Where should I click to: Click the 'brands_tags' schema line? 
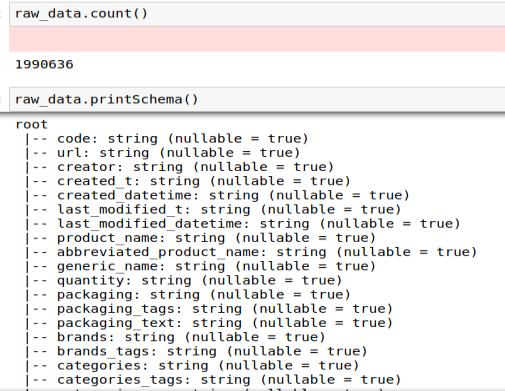(x=196, y=352)
